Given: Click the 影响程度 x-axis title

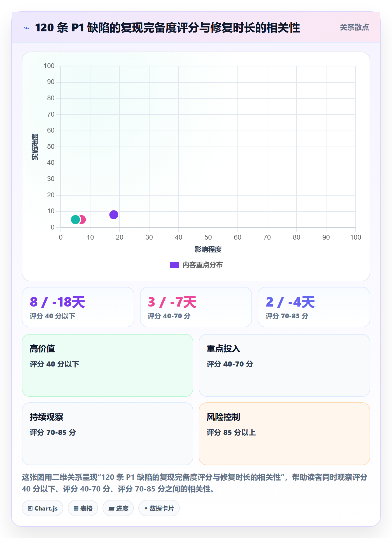Looking at the screenshot, I should 208,249.
